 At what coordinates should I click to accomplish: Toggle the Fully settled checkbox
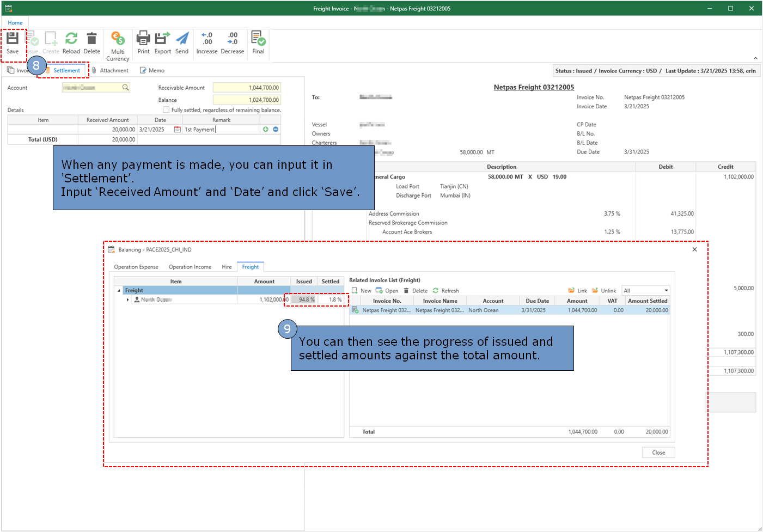pyautogui.click(x=166, y=110)
